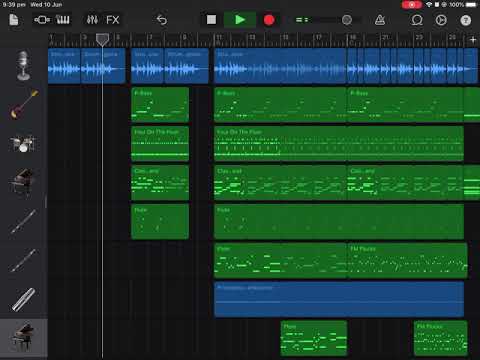Start playback with green Play button
This screenshot has height=360, width=480.
240,20
